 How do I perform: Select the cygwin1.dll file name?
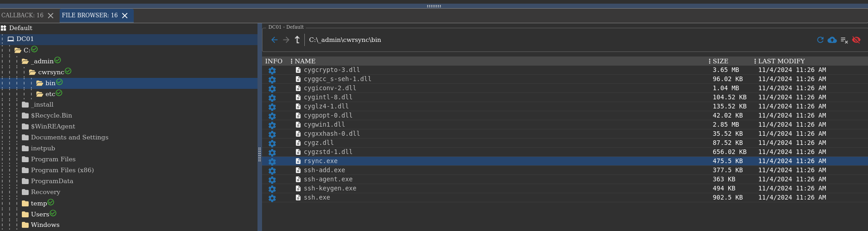click(324, 125)
